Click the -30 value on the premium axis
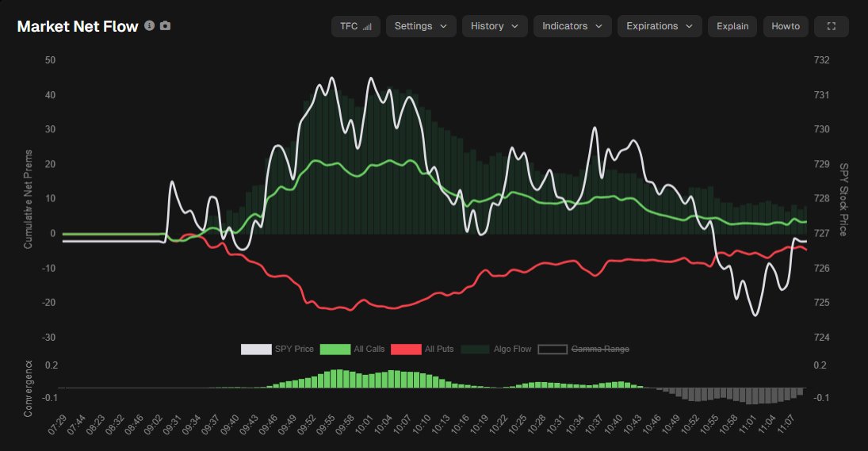 [x=48, y=338]
